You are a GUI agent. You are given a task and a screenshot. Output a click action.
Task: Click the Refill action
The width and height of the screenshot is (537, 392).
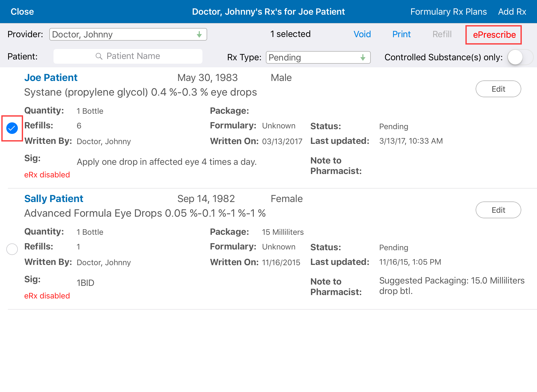pyautogui.click(x=442, y=34)
